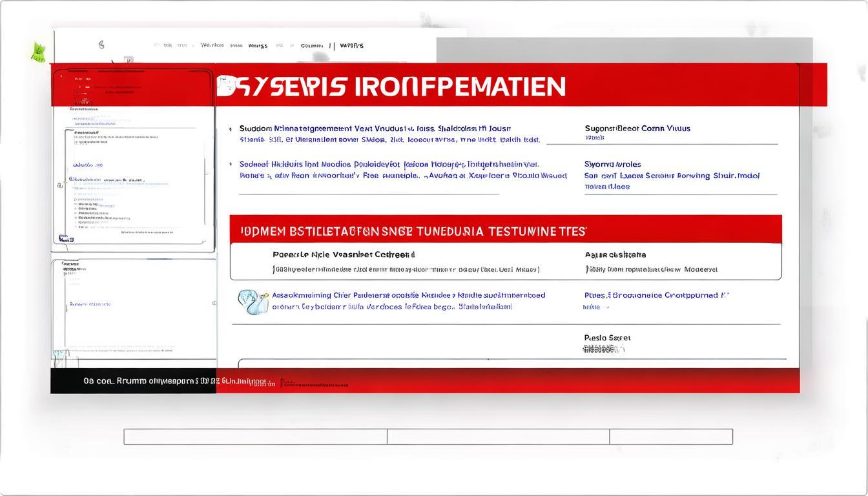Click the swan icon beside the blue link text
Image resolution: width=868 pixels, height=496 pixels.
[x=253, y=302]
